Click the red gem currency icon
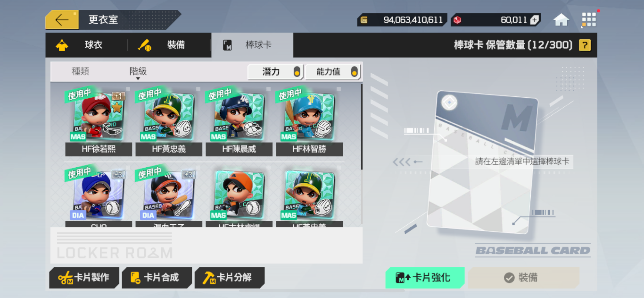Screen dimensions: 644x298 457,20
